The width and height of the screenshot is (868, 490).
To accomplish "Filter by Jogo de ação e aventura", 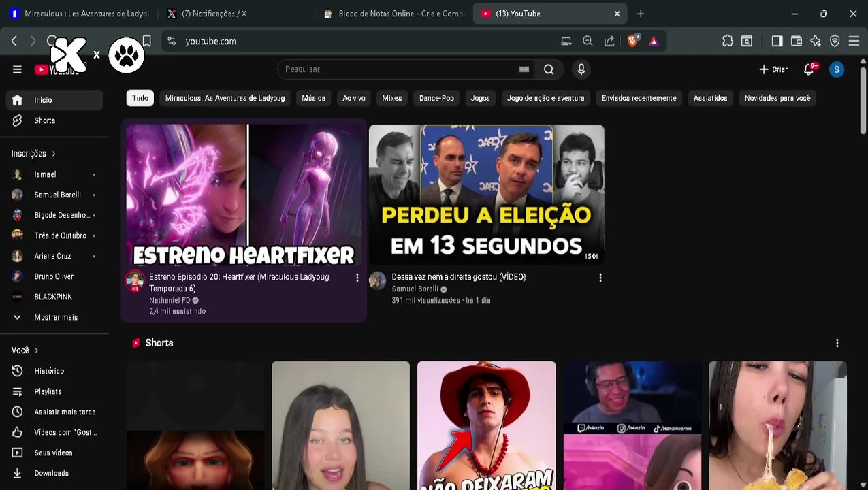I will point(546,98).
